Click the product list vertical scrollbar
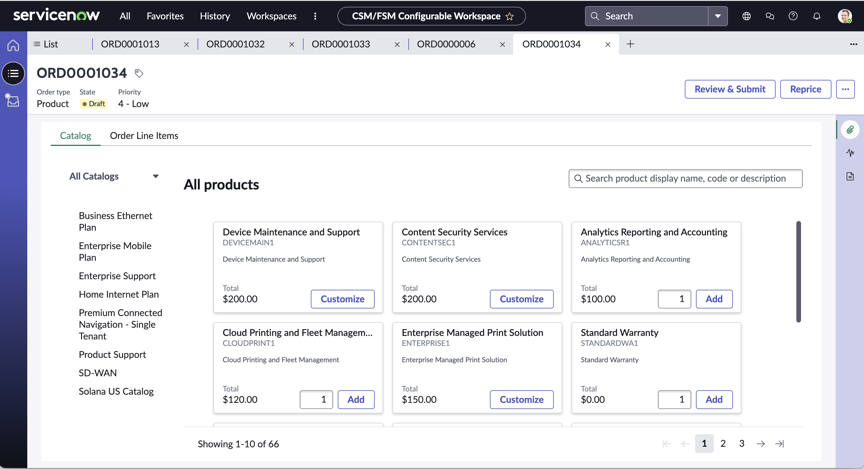864x469 pixels. [x=798, y=272]
